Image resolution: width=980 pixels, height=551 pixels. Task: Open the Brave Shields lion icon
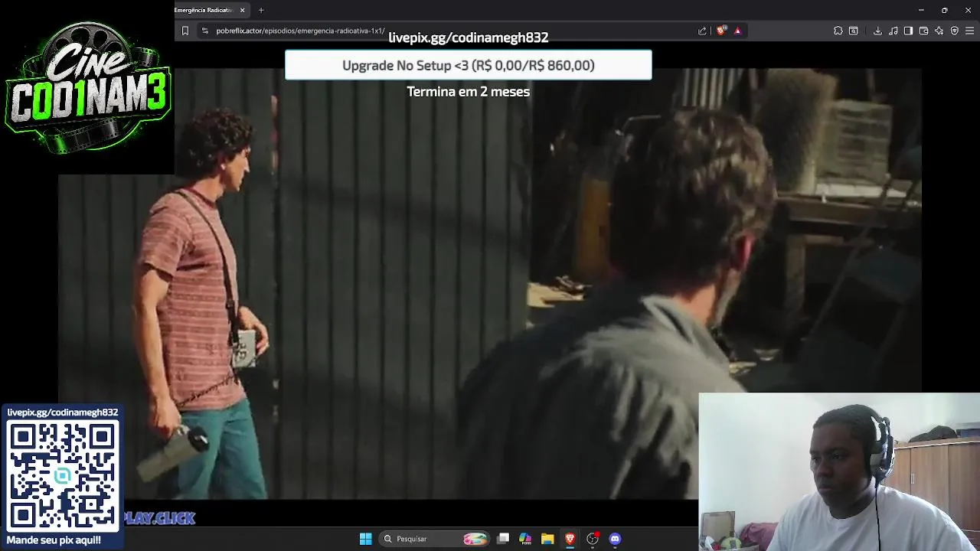pos(720,31)
